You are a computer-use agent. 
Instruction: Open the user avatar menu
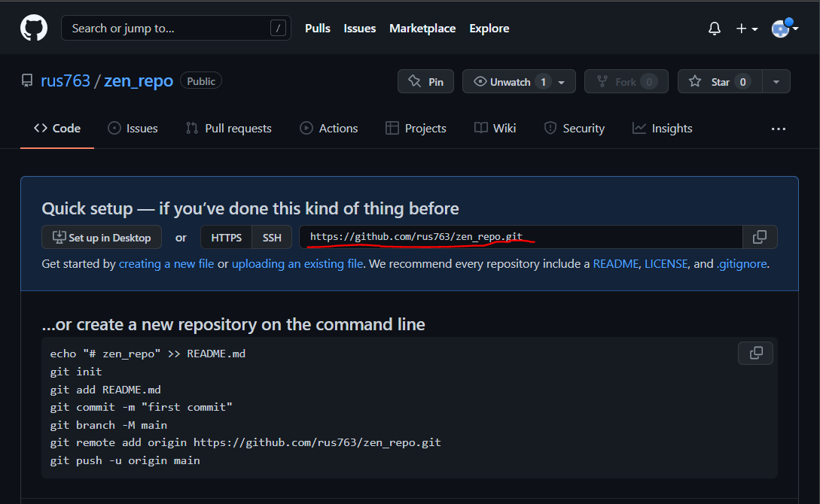(785, 28)
